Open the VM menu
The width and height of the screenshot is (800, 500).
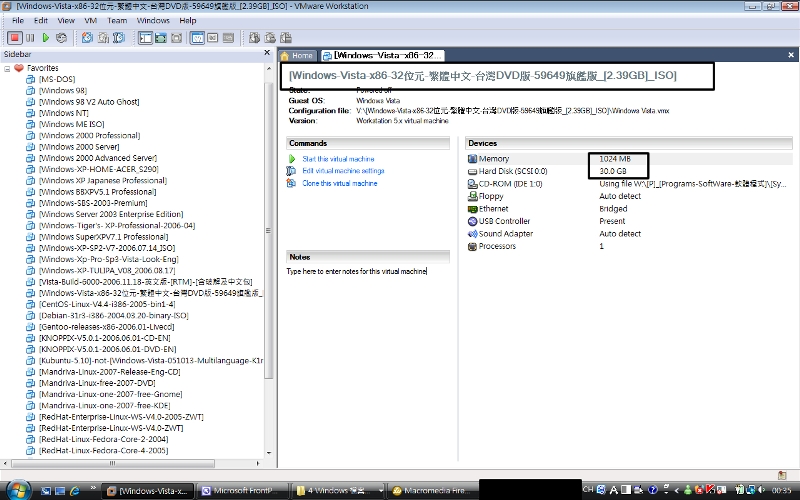(91, 20)
